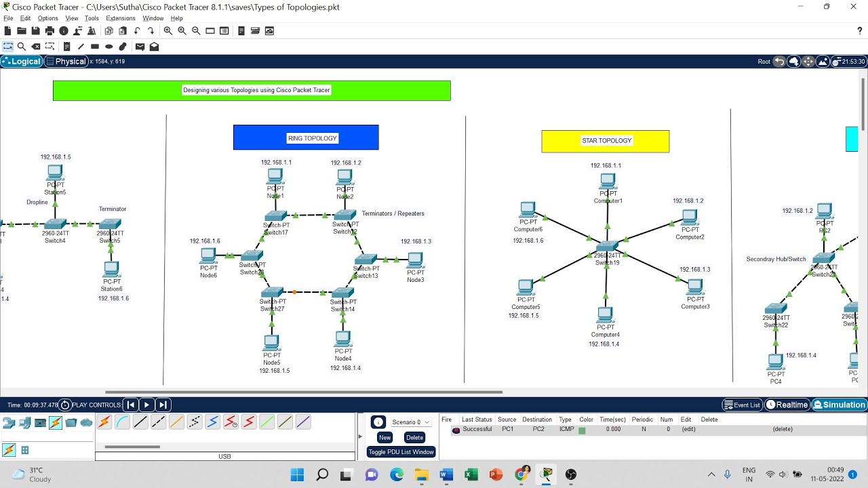Reset simulation time with power-cycle icon
The height and width of the screenshot is (488, 868).
pyautogui.click(x=65, y=405)
